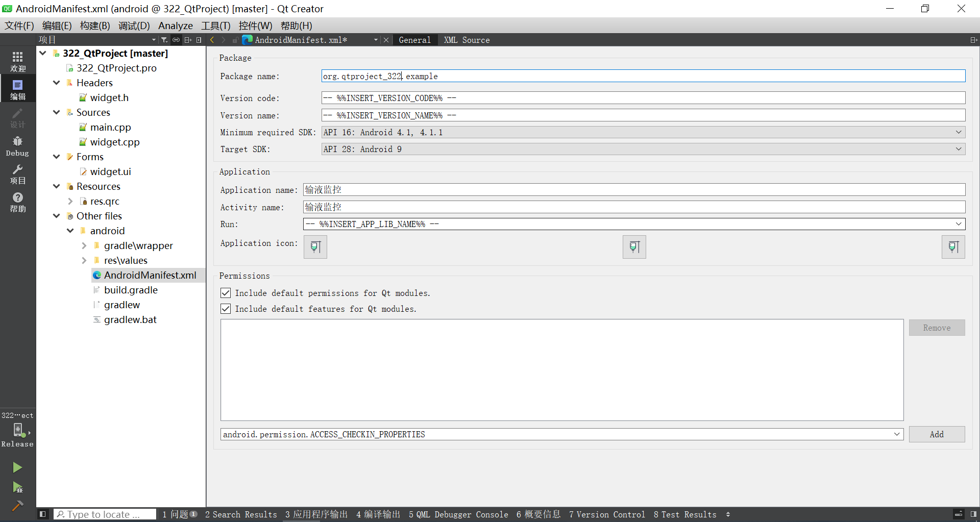Image resolution: width=980 pixels, height=522 pixels.
Task: Open the 工具(T) menu
Action: (x=216, y=26)
